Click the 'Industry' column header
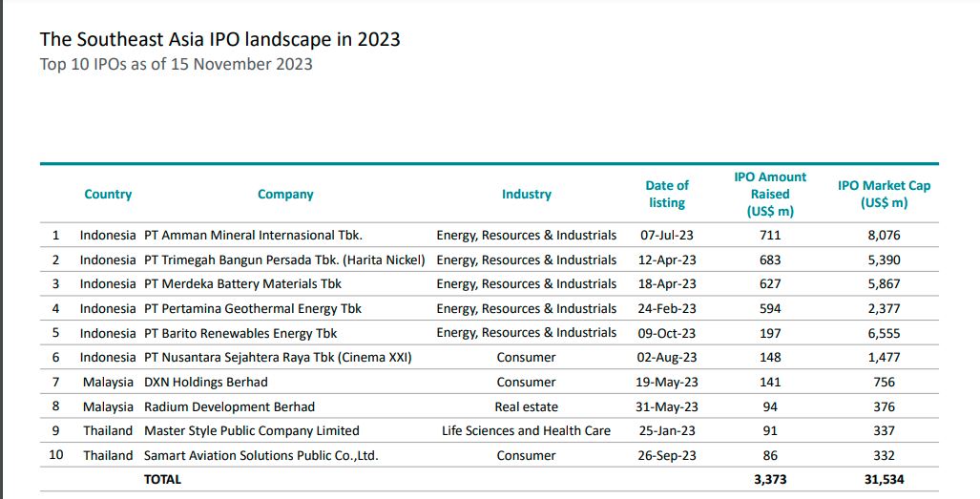 [x=526, y=194]
